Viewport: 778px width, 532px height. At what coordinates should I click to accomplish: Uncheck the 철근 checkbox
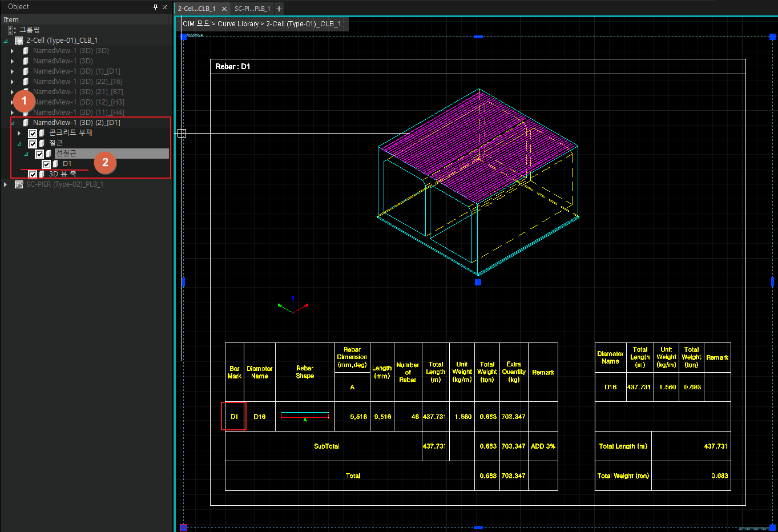point(33,143)
